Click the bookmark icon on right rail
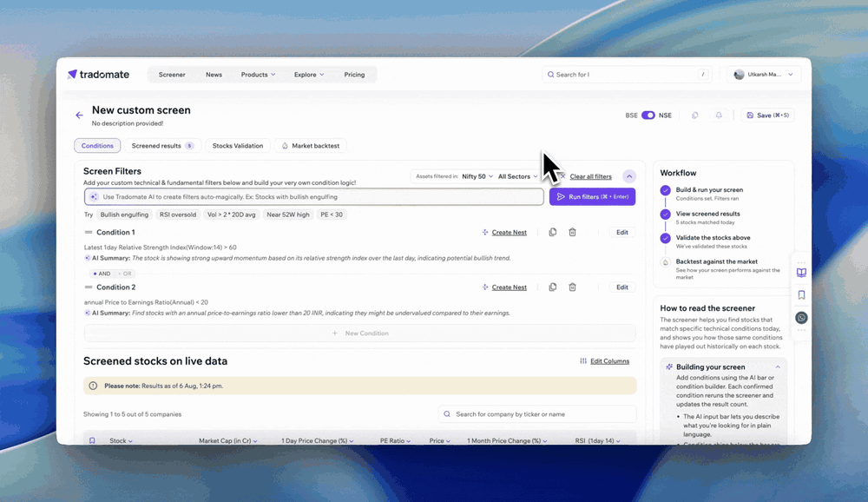This screenshot has height=502, width=868. [801, 294]
